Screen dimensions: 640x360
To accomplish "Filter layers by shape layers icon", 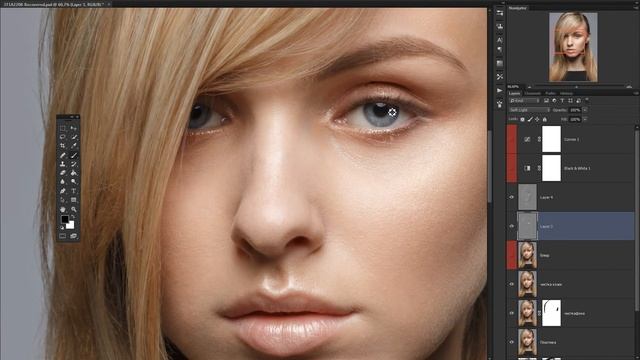I will pos(570,101).
